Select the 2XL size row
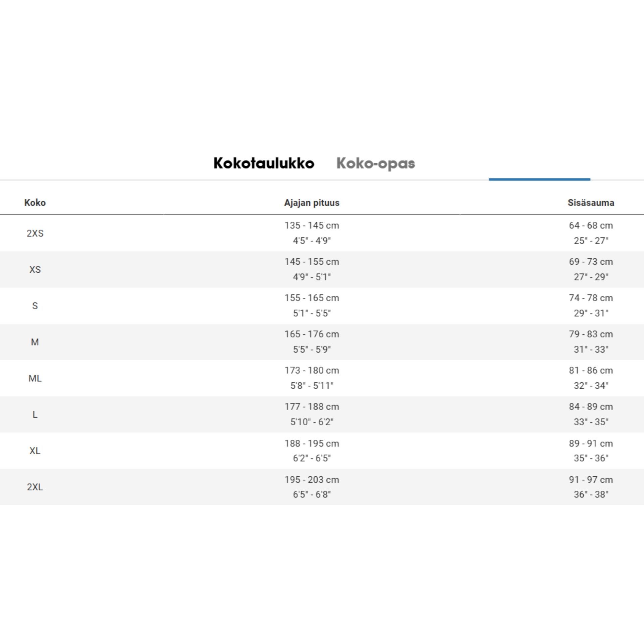 coord(322,487)
